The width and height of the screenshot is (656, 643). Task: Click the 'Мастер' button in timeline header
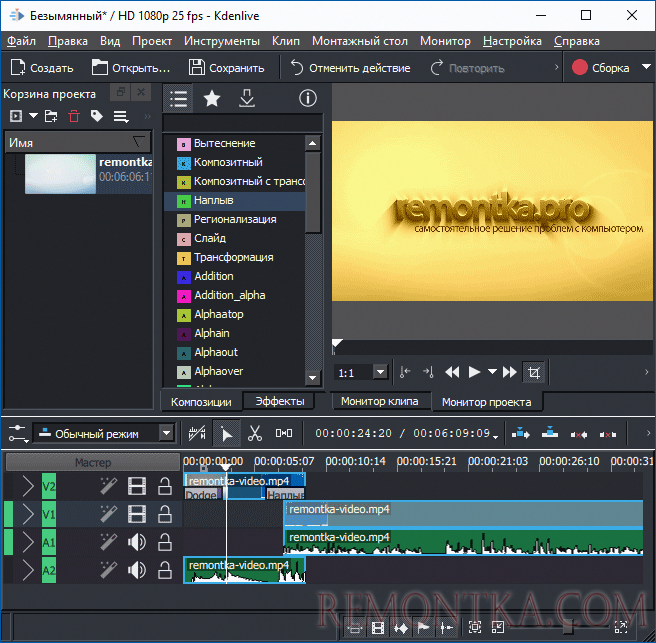click(x=93, y=462)
